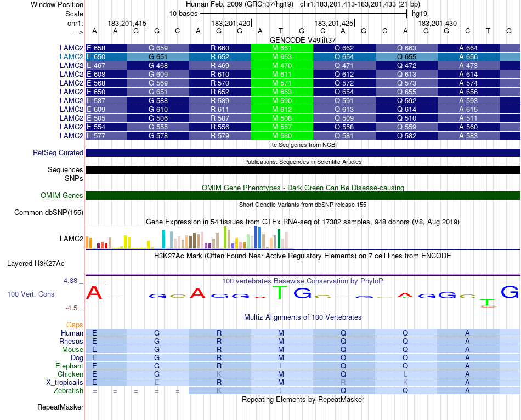Click the H3K27Ac Mark track title

(x=303, y=256)
